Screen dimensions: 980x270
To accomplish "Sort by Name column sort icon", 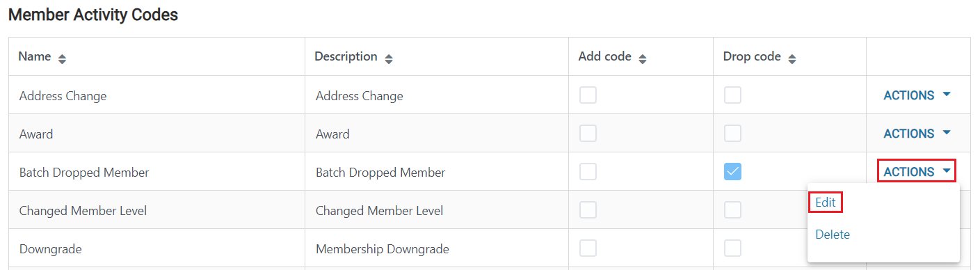I will 62,60.
